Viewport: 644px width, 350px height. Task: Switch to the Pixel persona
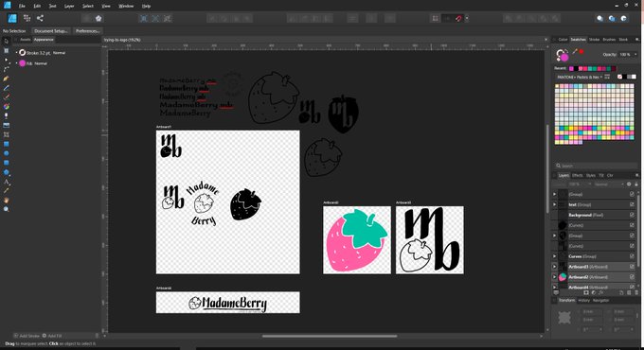coord(27,18)
